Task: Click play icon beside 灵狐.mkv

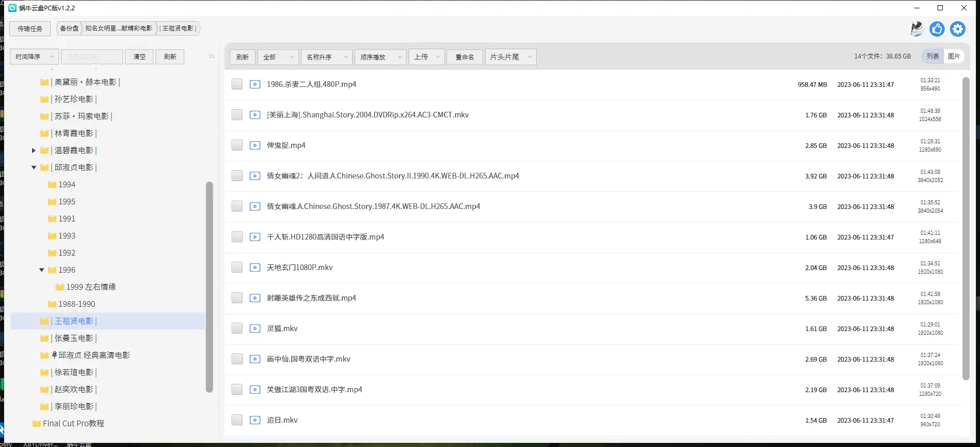Action: click(255, 329)
